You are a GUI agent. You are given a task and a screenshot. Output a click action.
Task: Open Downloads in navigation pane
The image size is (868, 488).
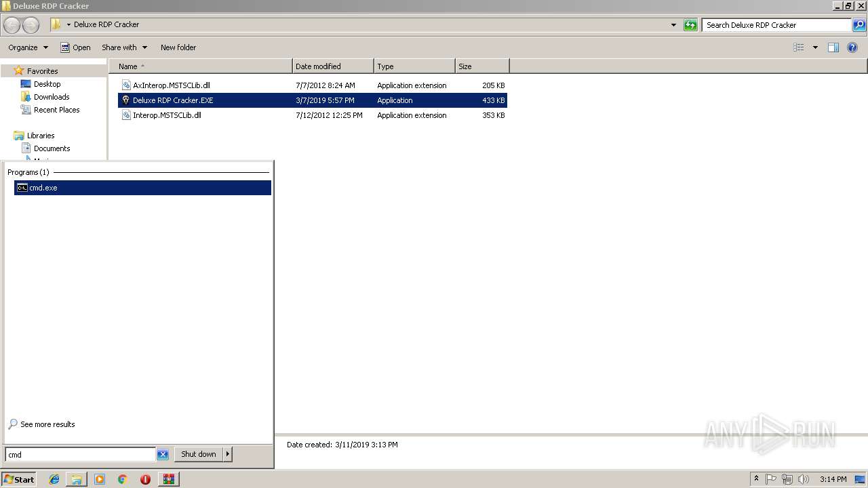pyautogui.click(x=52, y=97)
